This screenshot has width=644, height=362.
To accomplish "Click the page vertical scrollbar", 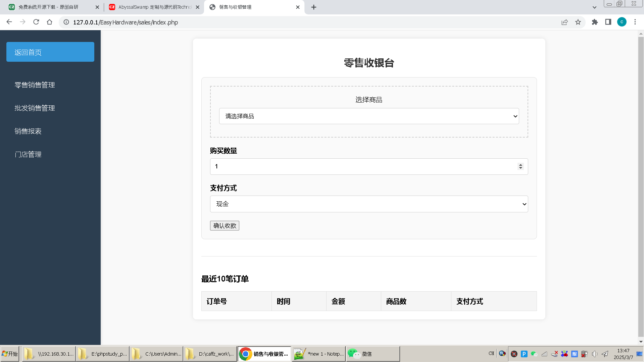I will click(641, 186).
